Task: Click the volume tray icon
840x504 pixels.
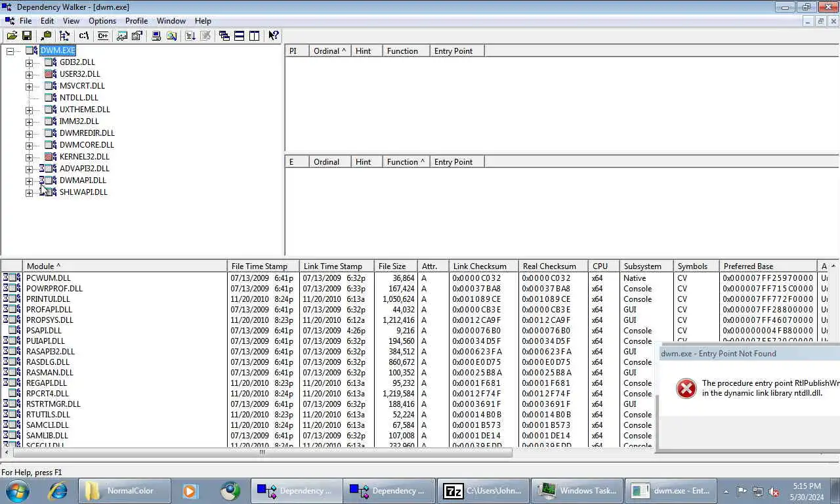Action: coord(774,491)
